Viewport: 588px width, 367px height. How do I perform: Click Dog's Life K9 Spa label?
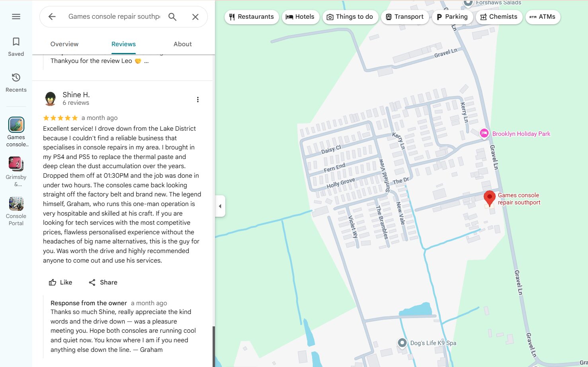[433, 343]
